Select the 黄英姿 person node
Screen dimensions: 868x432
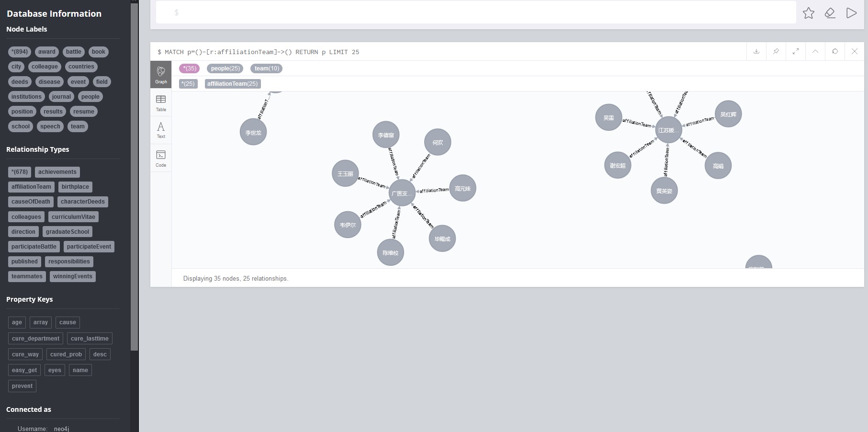664,191
